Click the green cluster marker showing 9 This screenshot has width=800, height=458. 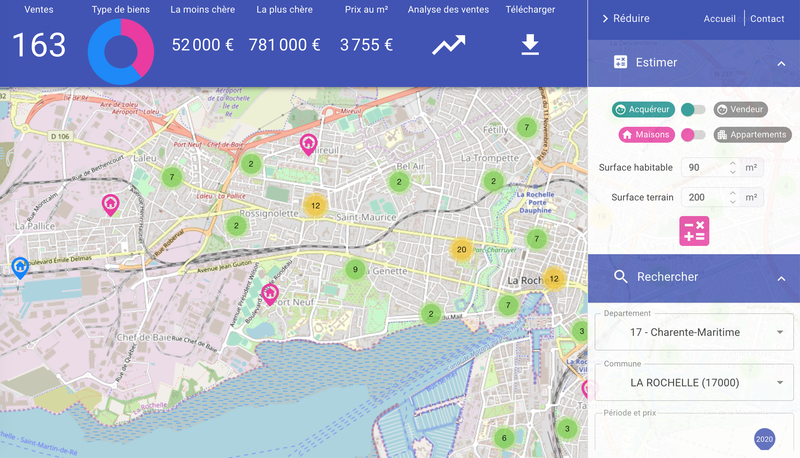[x=354, y=269]
